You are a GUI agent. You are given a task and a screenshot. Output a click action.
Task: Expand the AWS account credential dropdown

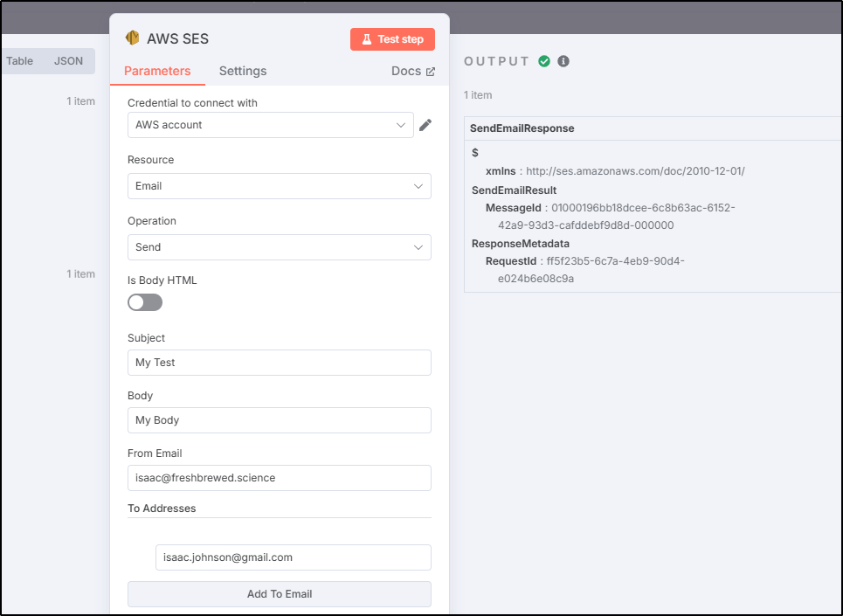[271, 125]
